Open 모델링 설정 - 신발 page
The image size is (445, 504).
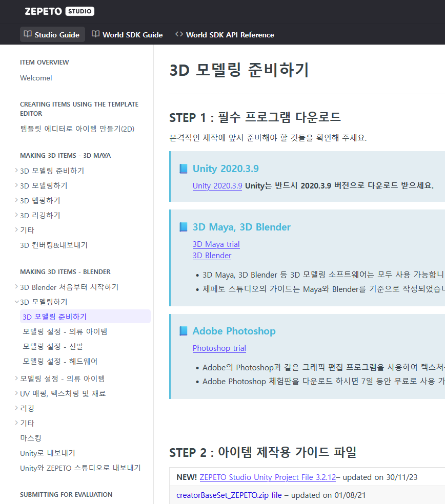pos(53,346)
